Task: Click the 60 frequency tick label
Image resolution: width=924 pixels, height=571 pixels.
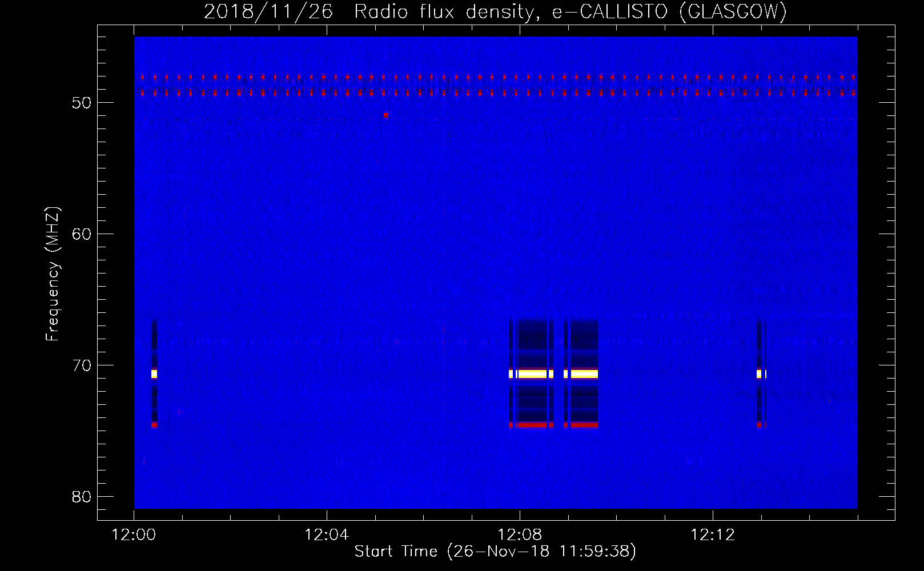Action: pos(82,234)
